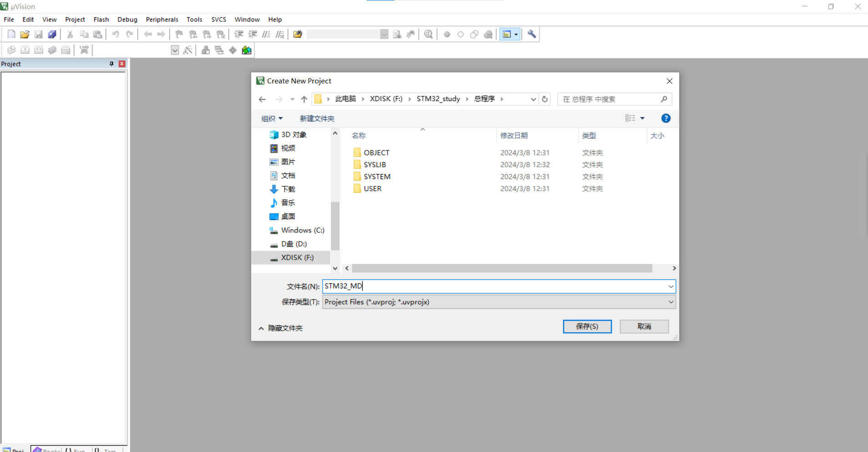Click the Insert Breakpoint circle icon

pyautogui.click(x=447, y=34)
